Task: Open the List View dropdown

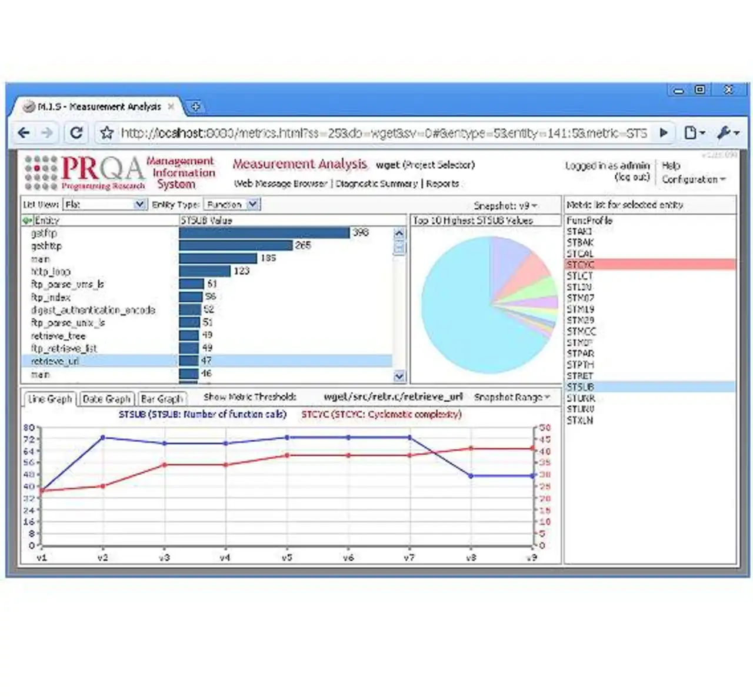Action: (139, 204)
